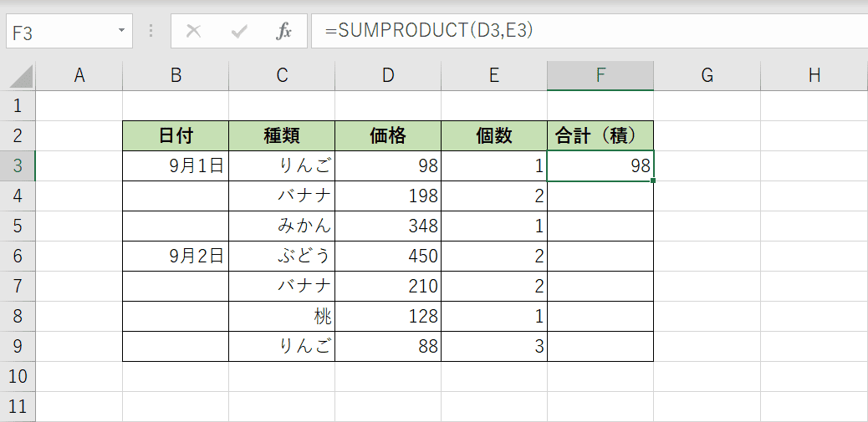Select quantity cell E3 showing 1
Viewport: 868px width, 422px height.
[494, 166]
